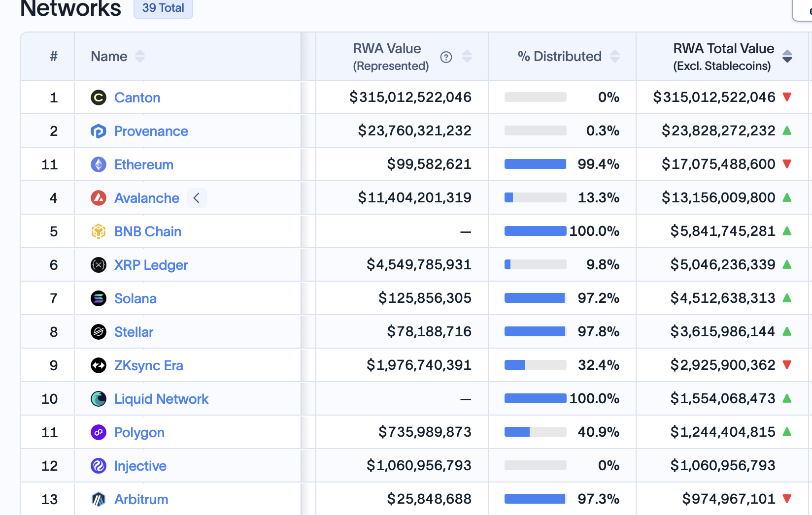Open the Ethereum network link
The image size is (812, 515).
(x=144, y=164)
